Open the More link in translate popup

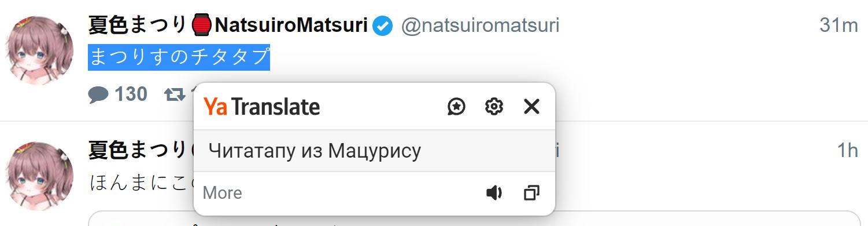(x=223, y=193)
